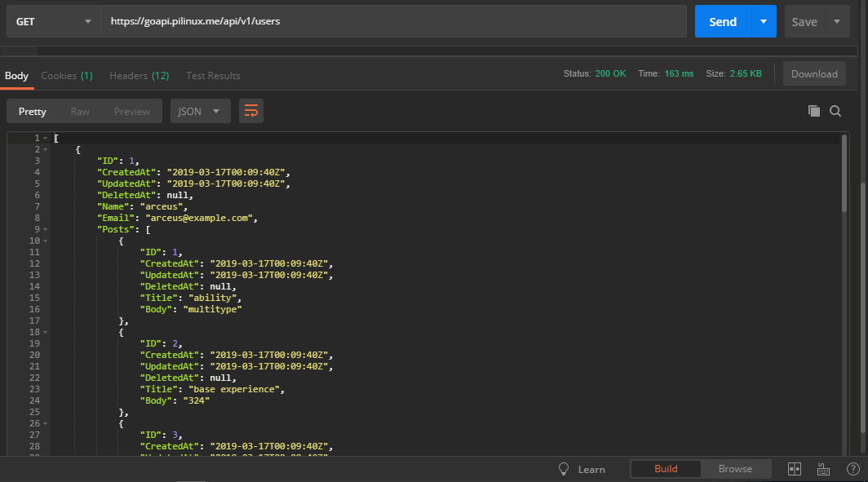Screen dimensions: 868x482
Task: Collapse the post object at line 10
Action: (46, 241)
